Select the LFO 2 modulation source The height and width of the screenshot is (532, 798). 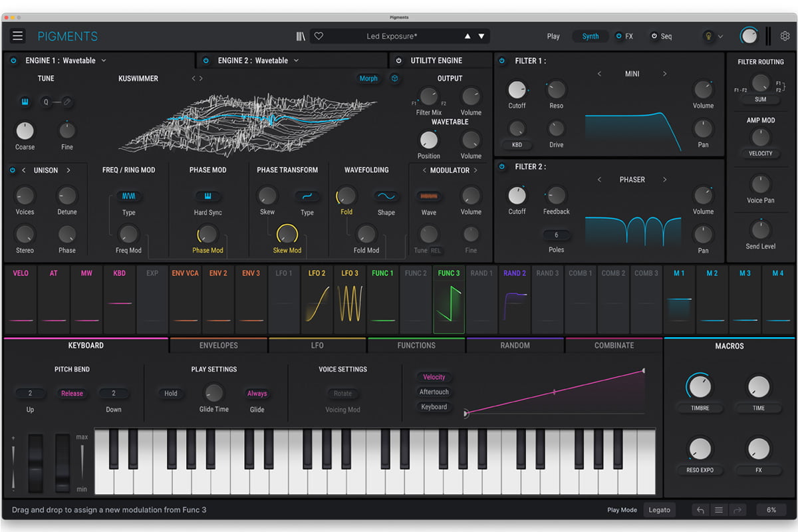[x=317, y=298]
